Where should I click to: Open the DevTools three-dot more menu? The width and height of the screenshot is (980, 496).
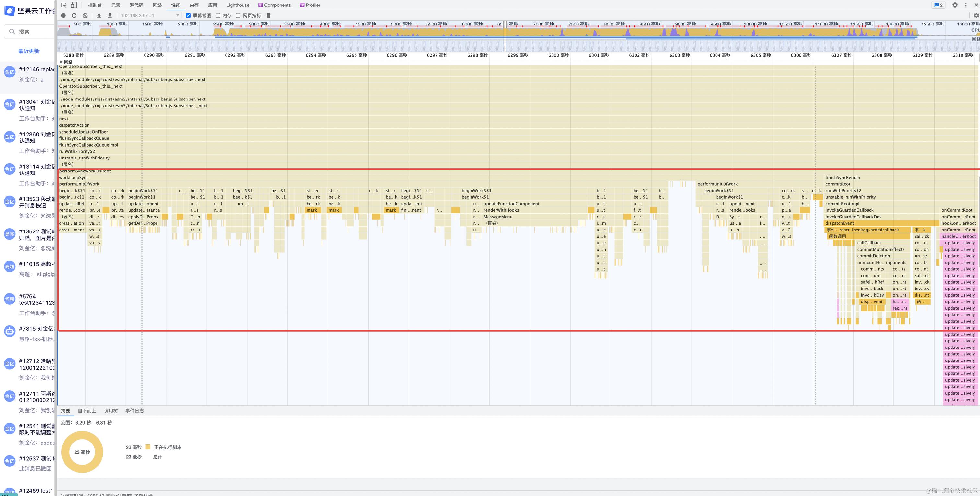[x=965, y=5]
